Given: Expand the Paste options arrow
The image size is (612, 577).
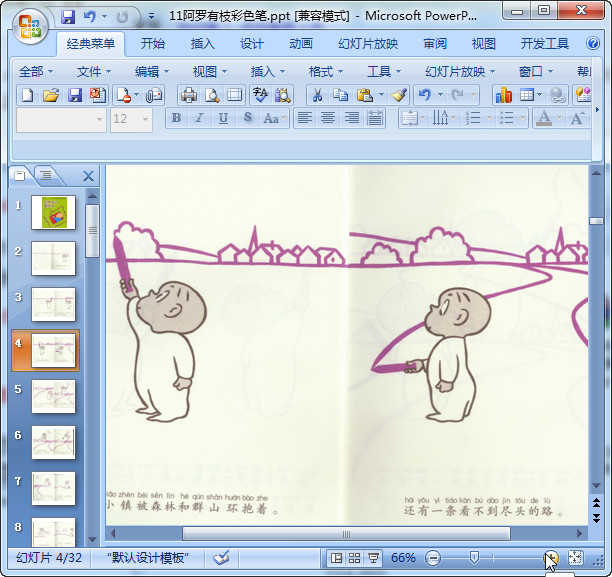Looking at the screenshot, I should coord(382,94).
